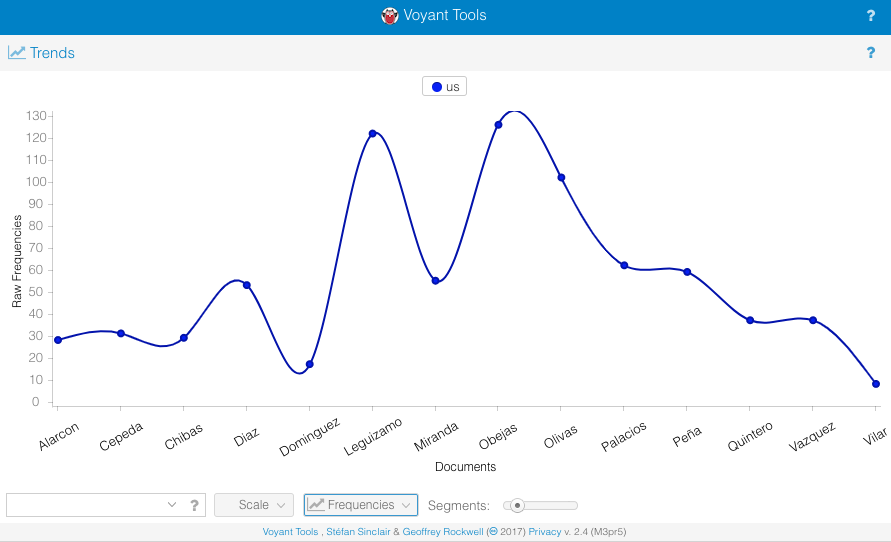
Task: Select the Vilar data point
Action: click(876, 384)
